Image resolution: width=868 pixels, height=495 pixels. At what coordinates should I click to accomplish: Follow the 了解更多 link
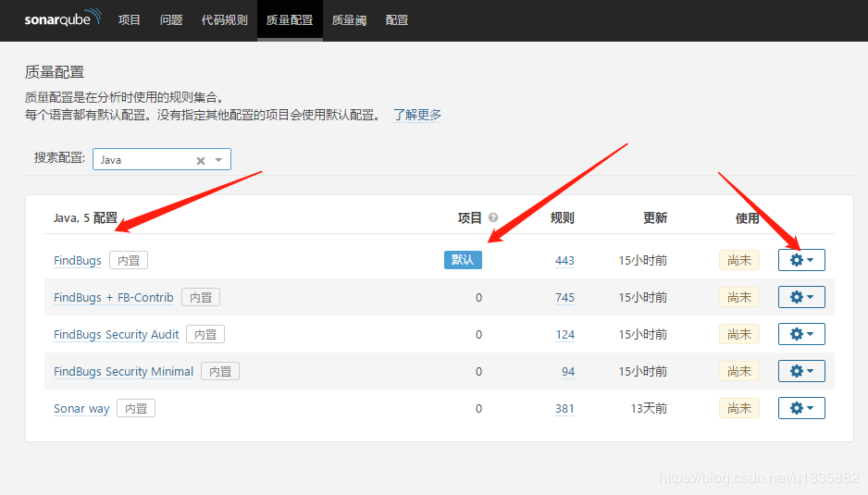[x=417, y=115]
